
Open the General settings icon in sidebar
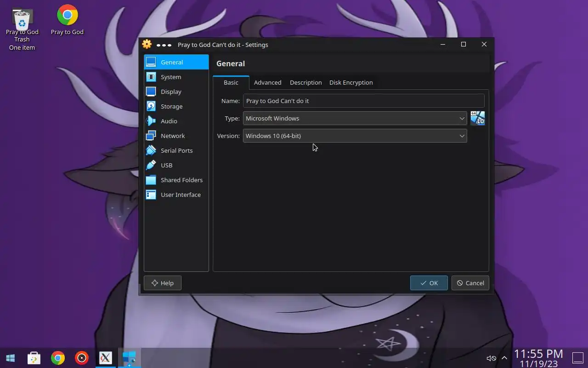pyautogui.click(x=151, y=62)
